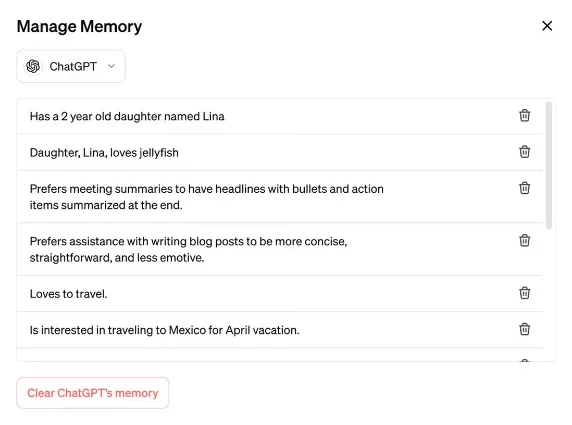
Task: Click the 'Manage Memory' heading
Action: pyautogui.click(x=80, y=27)
